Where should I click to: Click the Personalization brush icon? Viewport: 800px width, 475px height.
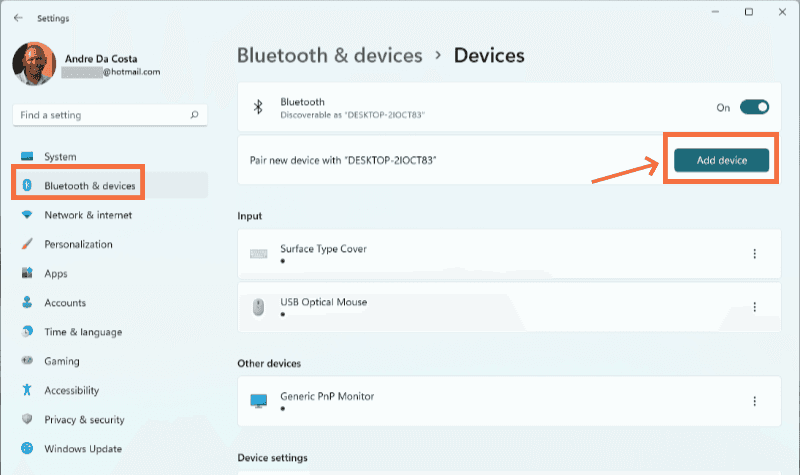coord(27,244)
